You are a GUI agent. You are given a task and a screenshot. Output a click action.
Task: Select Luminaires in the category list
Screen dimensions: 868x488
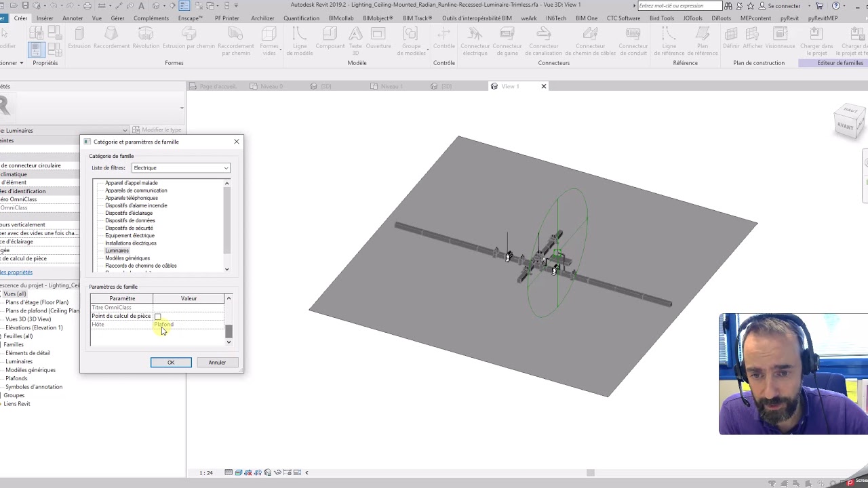(x=117, y=251)
